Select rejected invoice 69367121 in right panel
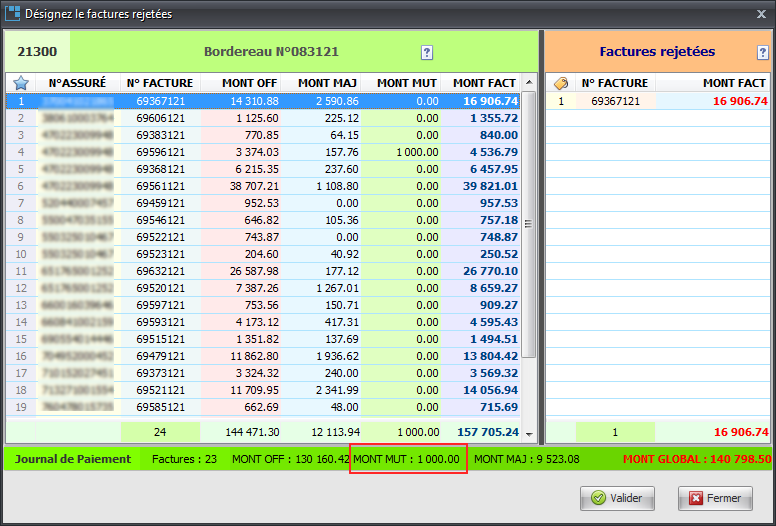776x526 pixels. point(617,101)
